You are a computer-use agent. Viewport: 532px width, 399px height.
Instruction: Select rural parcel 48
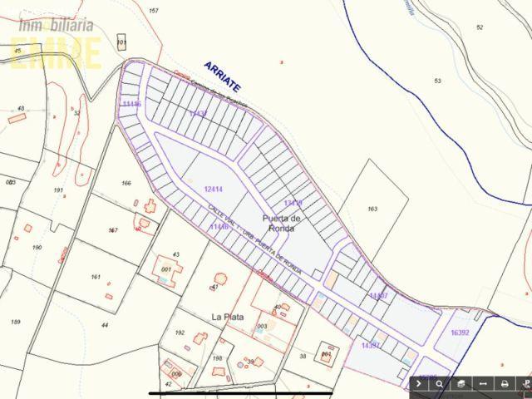21,109
